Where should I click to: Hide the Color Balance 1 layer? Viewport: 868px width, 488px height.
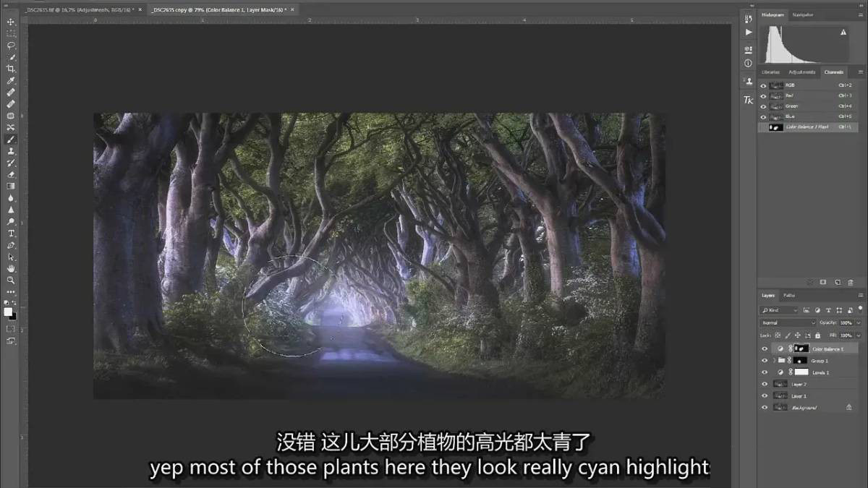point(765,348)
